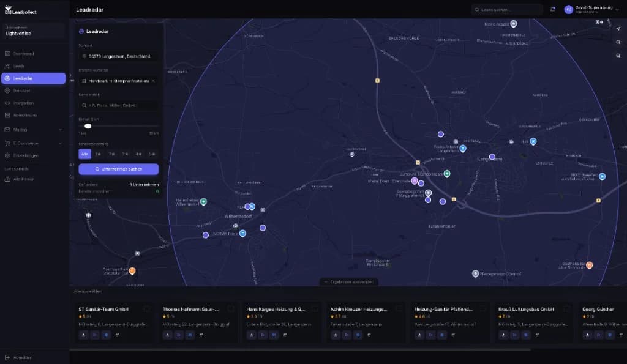Image resolution: width=627 pixels, height=364 pixels.
Task: Click the map locate arrow icon
Action: 618,29
